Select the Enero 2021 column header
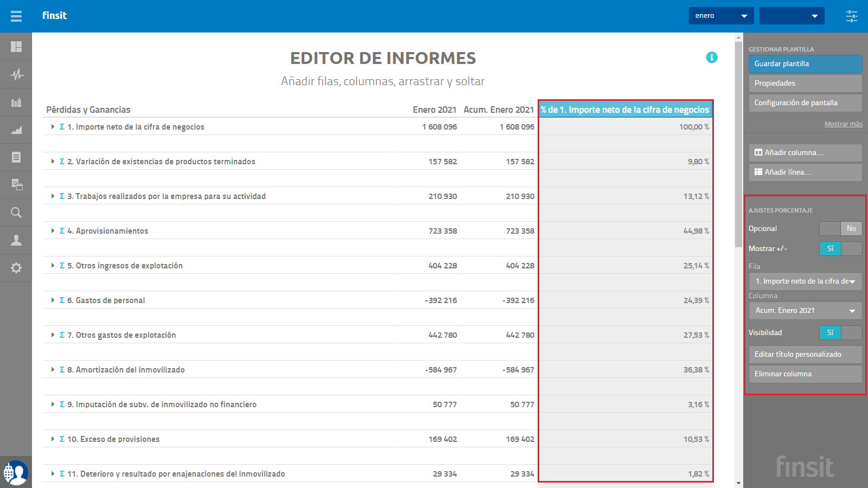Viewport: 868px width, 488px height. click(x=435, y=110)
